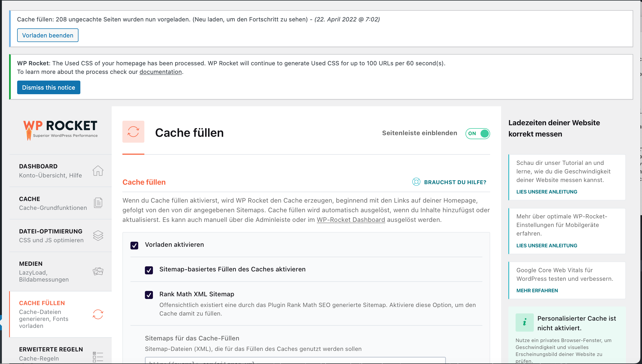Click the lifebuoy help icon
Image resolution: width=642 pixels, height=364 pixels.
[x=416, y=182]
